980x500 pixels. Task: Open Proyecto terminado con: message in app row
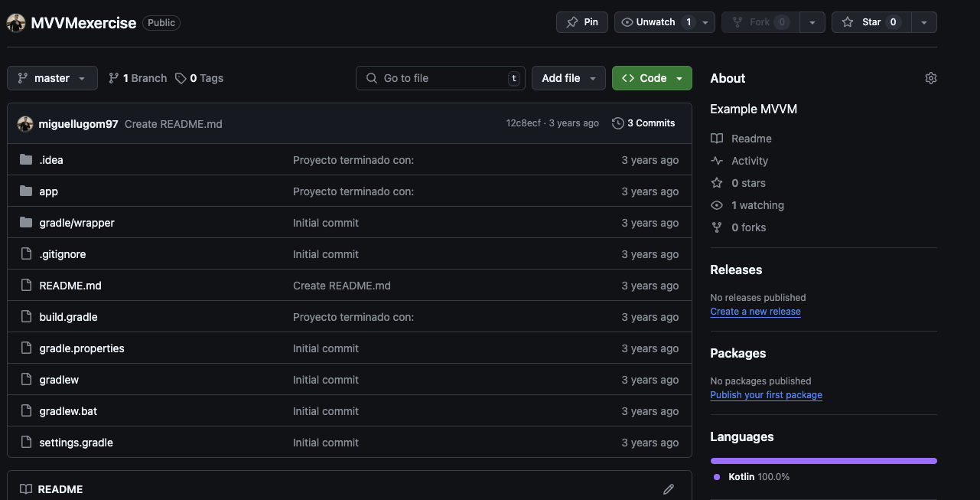pos(353,191)
